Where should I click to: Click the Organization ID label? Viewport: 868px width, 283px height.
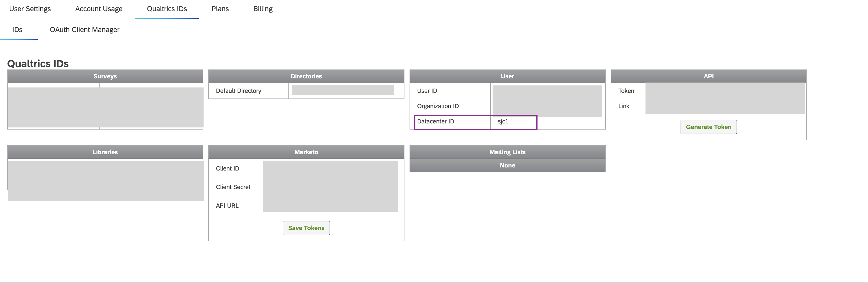click(x=438, y=106)
